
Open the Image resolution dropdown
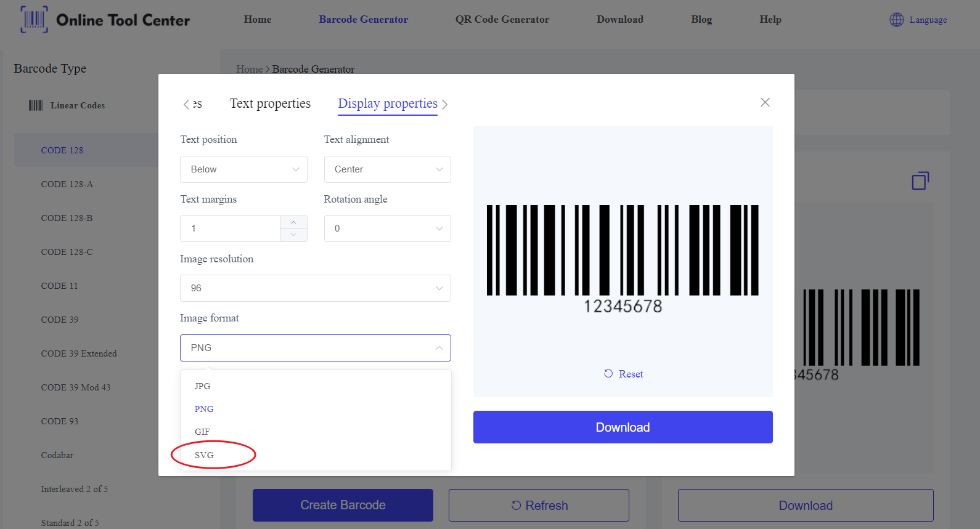click(x=315, y=288)
